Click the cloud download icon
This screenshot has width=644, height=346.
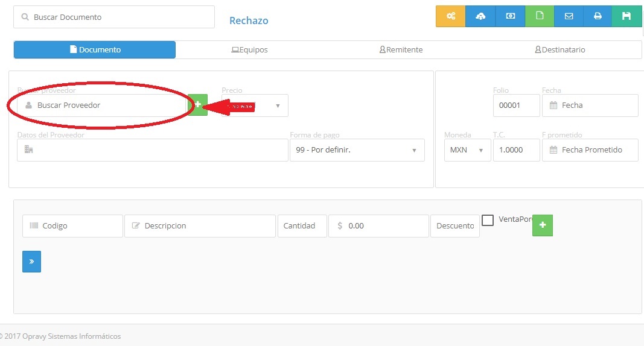coord(480,16)
